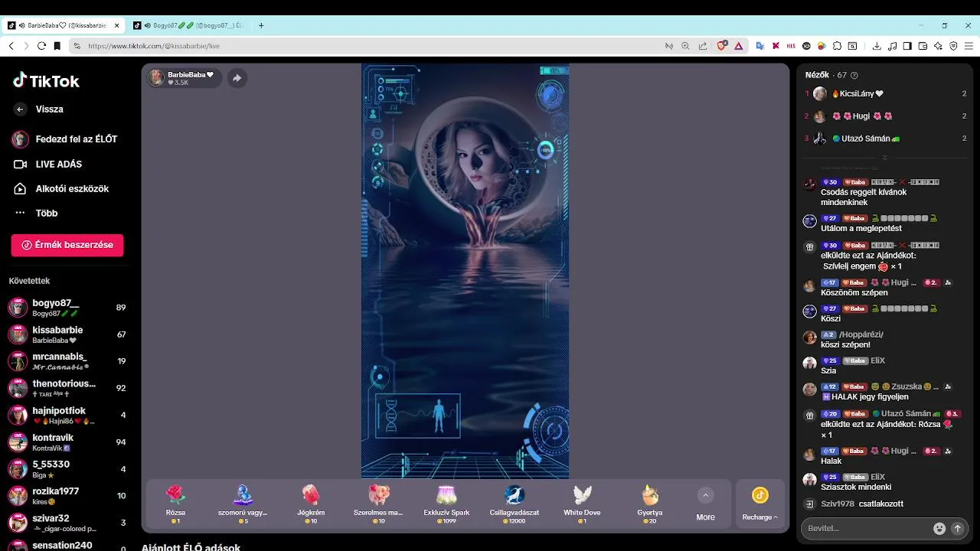Send the Rózsa gift
Screen dimensions: 980x551
click(x=175, y=504)
